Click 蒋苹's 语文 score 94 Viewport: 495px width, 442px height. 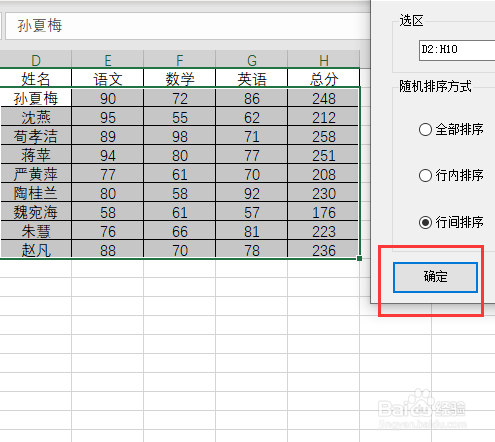coord(108,155)
